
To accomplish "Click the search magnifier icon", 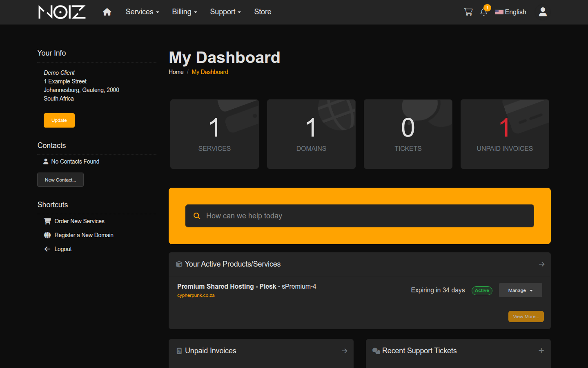I will point(197,216).
